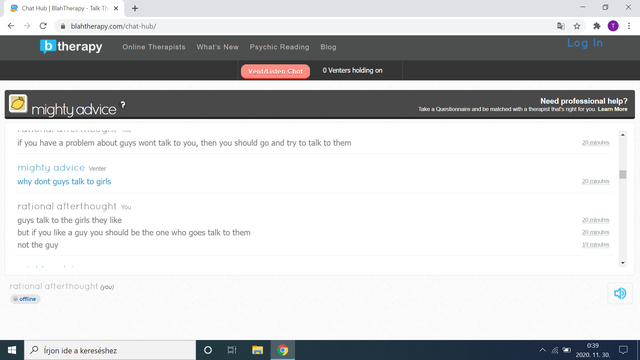This screenshot has width=640, height=360.
Task: Open the network tray icon
Action: click(x=555, y=350)
